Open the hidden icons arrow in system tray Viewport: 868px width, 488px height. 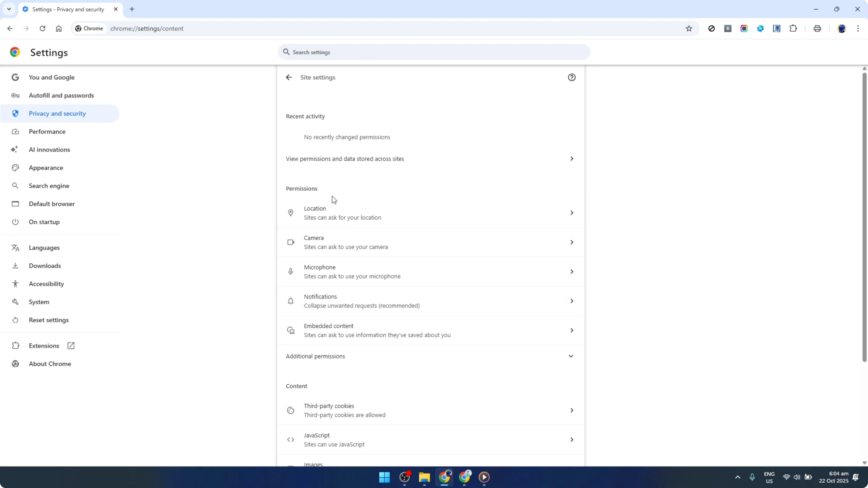pos(738,477)
